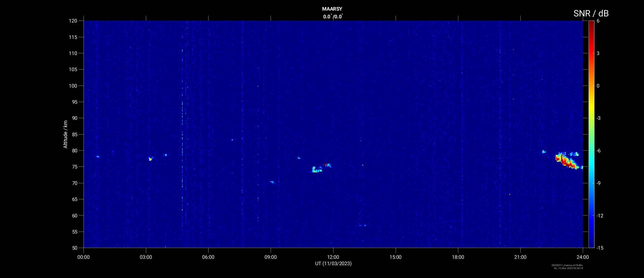
Task: Click the 09:00 time tick label
Action: [x=271, y=257]
